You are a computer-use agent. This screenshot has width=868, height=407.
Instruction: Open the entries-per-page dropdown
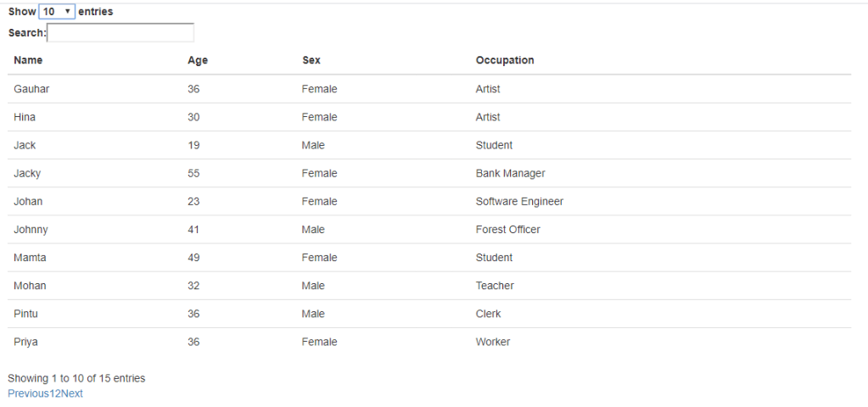pos(57,12)
